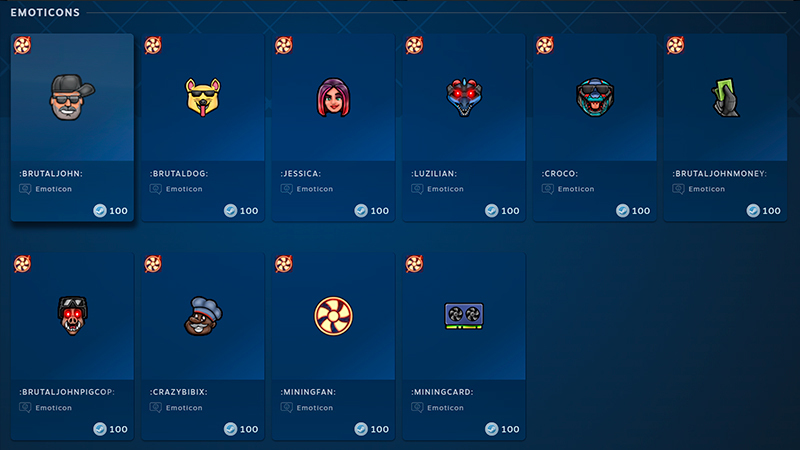Image resolution: width=800 pixels, height=450 pixels.
Task: Pick the BRUTALJOHNPIGCOP emoticon image
Action: click(72, 315)
